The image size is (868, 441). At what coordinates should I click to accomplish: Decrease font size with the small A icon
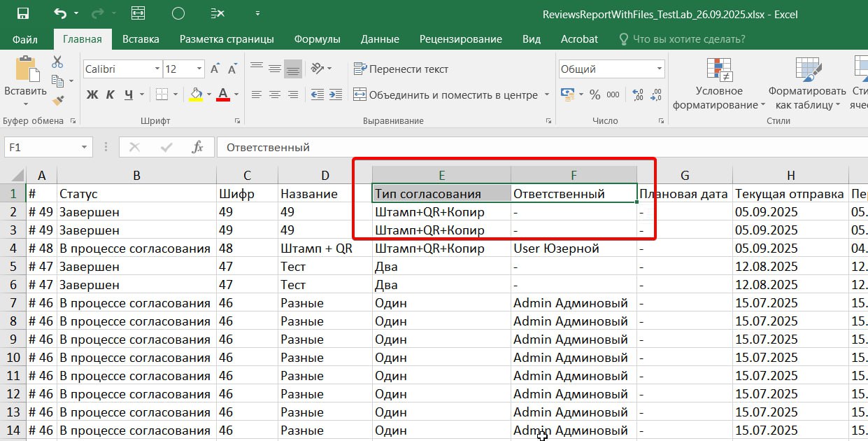point(232,69)
